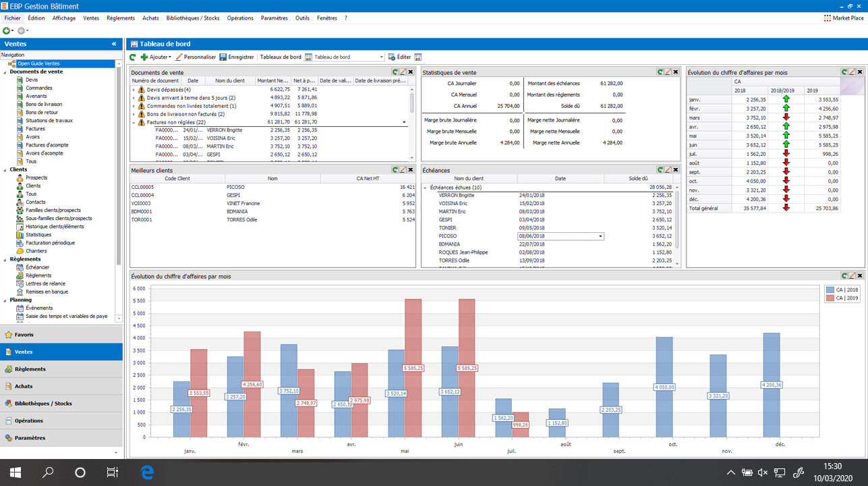
Task: Collapse the Ventes sidebar with double chevron
Action: (114, 44)
